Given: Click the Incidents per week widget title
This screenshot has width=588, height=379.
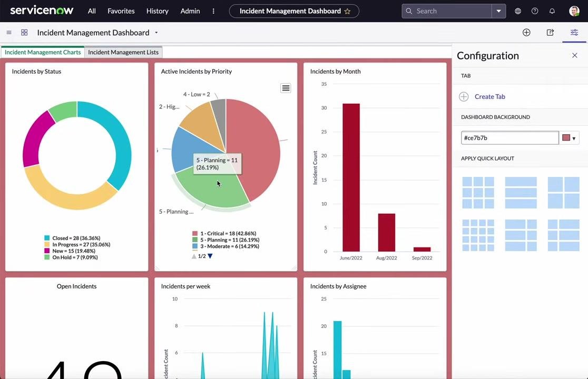Looking at the screenshot, I should (185, 286).
